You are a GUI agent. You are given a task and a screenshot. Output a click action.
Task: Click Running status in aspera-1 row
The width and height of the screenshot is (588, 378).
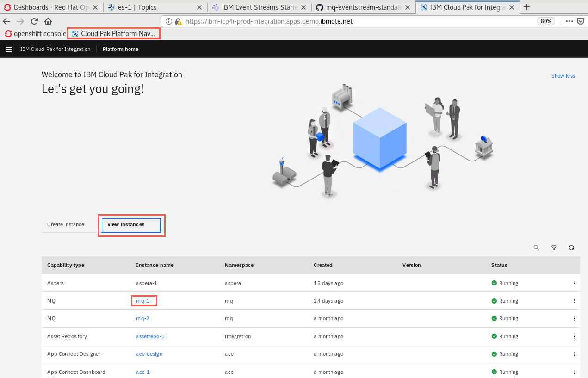505,283
